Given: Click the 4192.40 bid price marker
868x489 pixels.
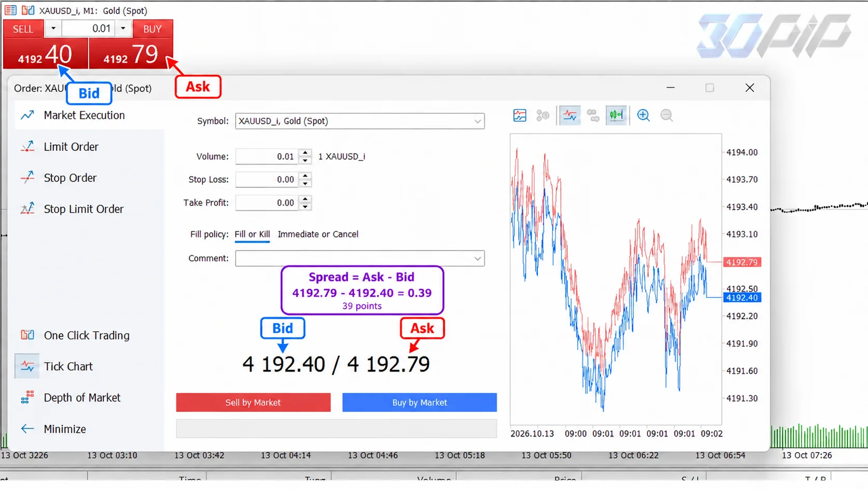Looking at the screenshot, I should click(x=742, y=298).
